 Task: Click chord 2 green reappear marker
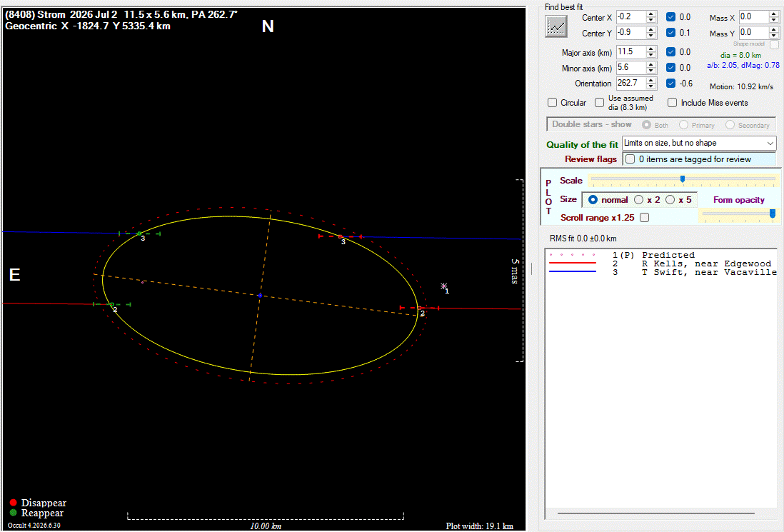(111, 304)
